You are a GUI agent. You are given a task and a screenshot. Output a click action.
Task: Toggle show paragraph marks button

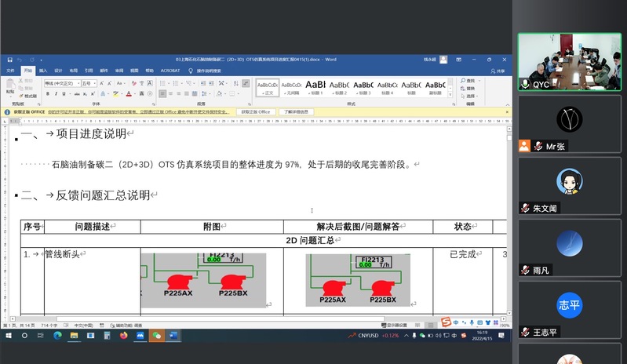[x=241, y=82]
